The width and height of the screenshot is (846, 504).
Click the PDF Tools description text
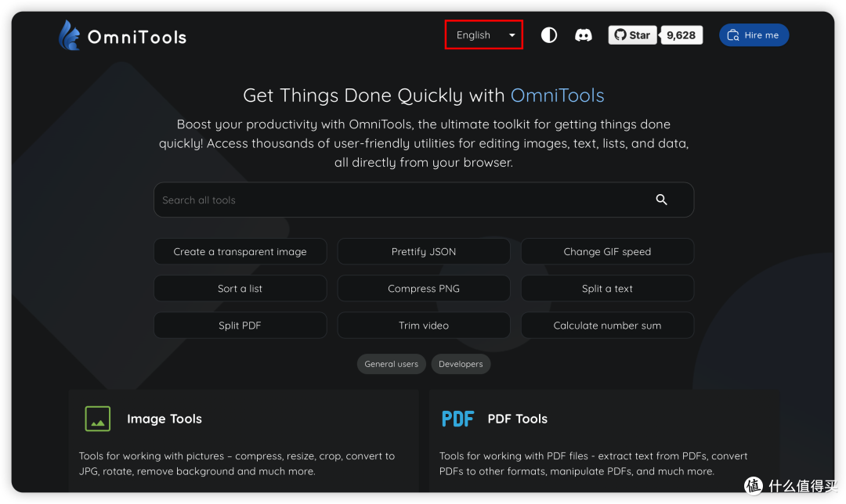[594, 463]
